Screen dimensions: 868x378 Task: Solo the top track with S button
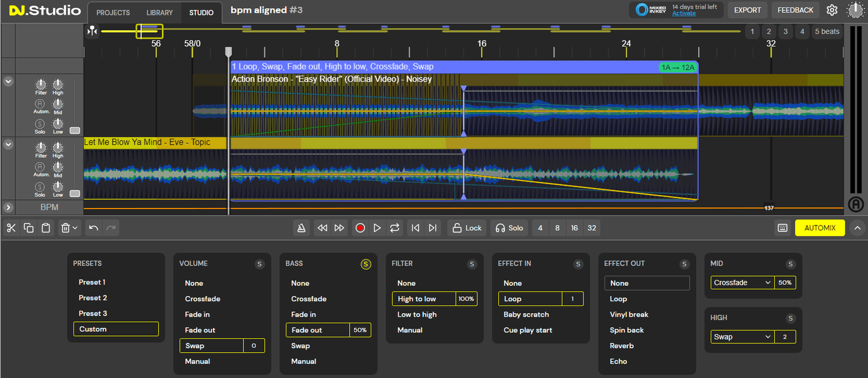point(40,124)
